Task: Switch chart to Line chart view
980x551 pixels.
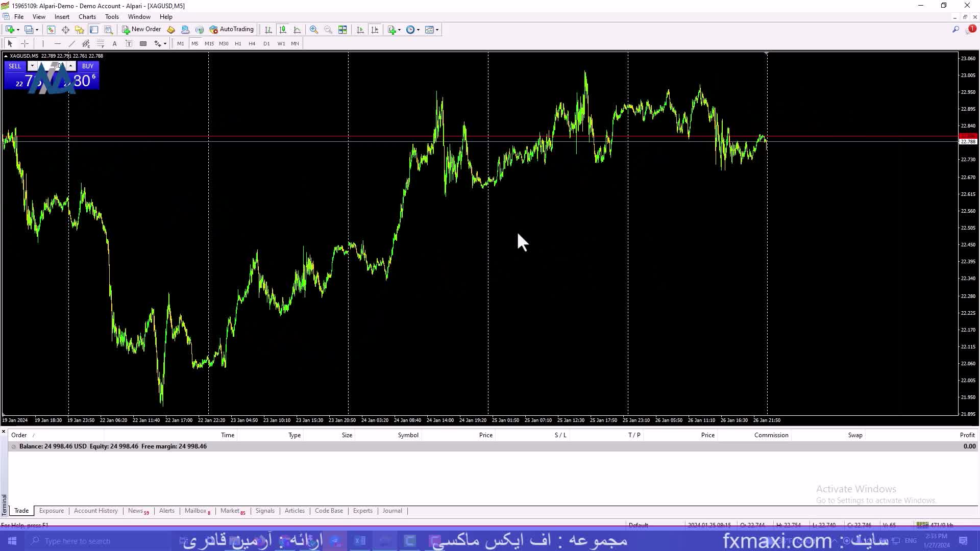Action: point(298,30)
